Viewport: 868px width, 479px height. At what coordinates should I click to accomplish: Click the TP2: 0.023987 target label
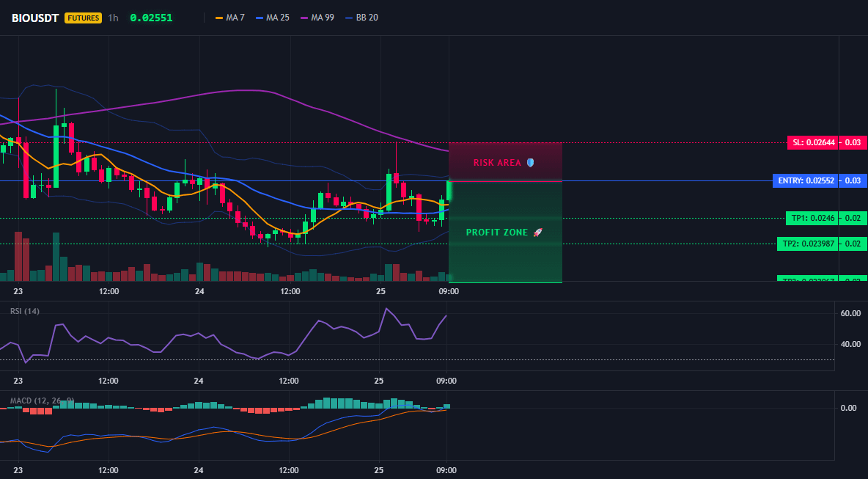pyautogui.click(x=807, y=244)
